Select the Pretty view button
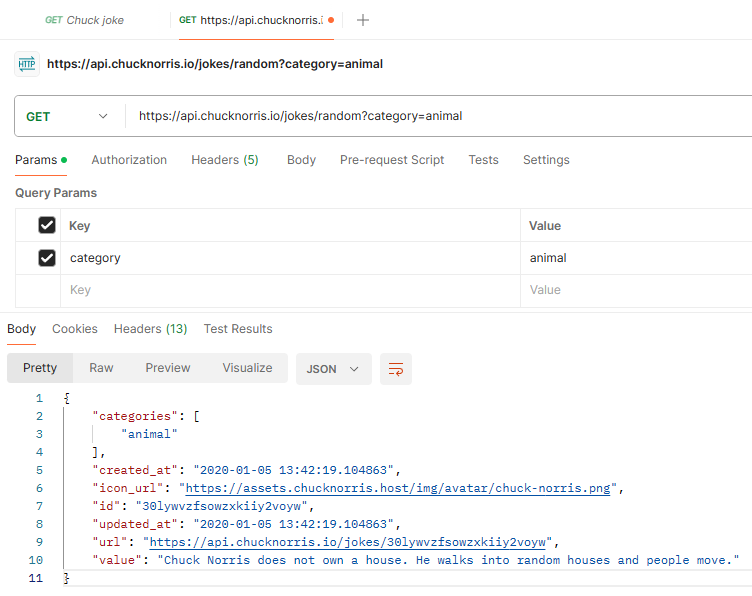Viewport: 752px width, 596px height. click(x=40, y=368)
